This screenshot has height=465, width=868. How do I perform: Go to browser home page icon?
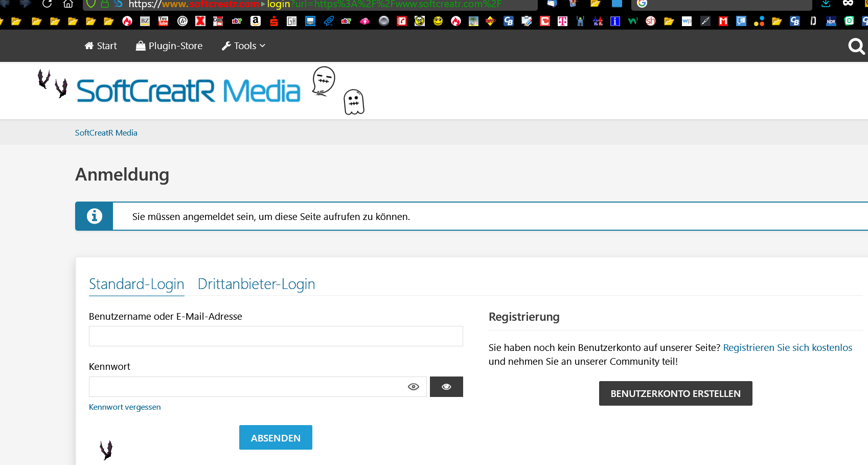(68, 4)
